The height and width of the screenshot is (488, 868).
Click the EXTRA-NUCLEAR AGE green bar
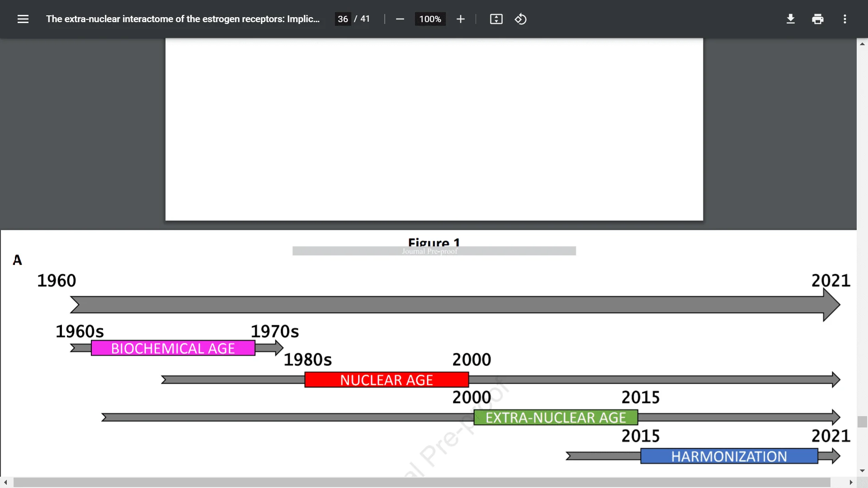click(x=556, y=418)
